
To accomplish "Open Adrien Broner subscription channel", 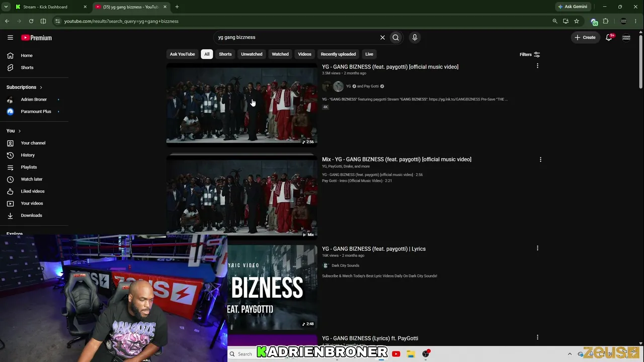I will (x=33, y=100).
